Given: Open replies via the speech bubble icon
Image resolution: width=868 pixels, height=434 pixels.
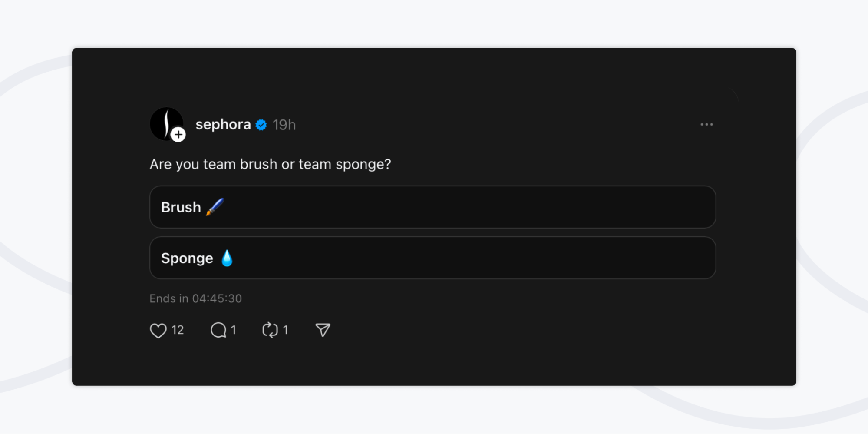Looking at the screenshot, I should pyautogui.click(x=218, y=330).
